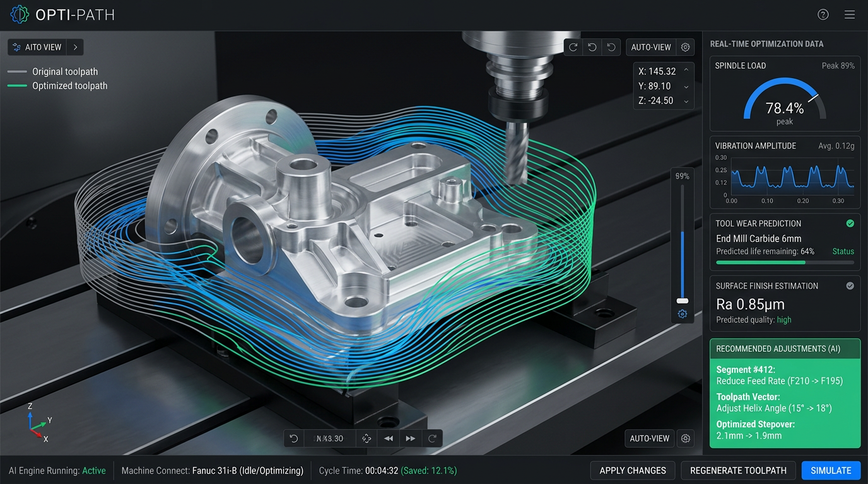868x484 pixels.
Task: Click the white handle of the vertical slider
Action: 682,301
